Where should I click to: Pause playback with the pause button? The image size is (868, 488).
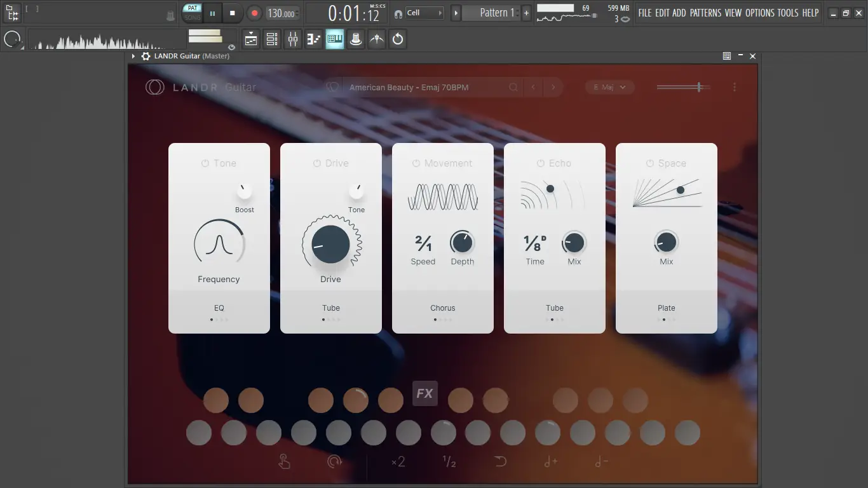[x=212, y=13]
